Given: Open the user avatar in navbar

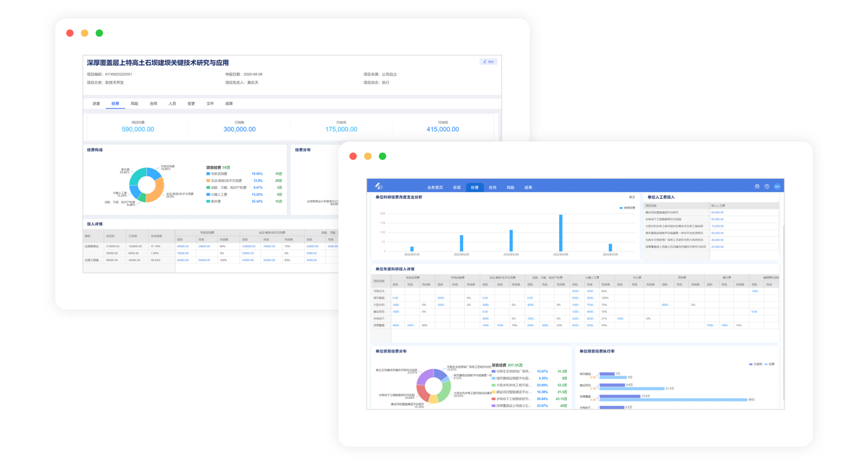Looking at the screenshot, I should coord(777,187).
